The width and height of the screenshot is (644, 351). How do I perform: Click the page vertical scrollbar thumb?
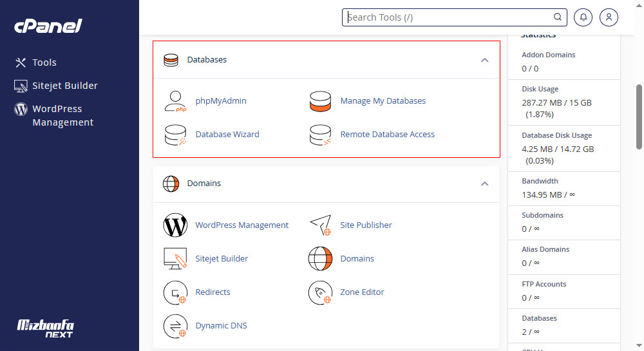[x=639, y=117]
